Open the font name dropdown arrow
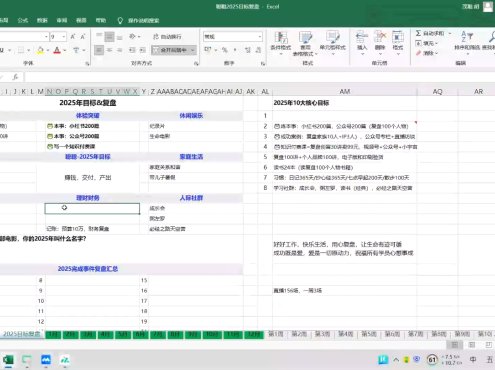This screenshot has width=495, height=370. pyautogui.click(x=46, y=37)
